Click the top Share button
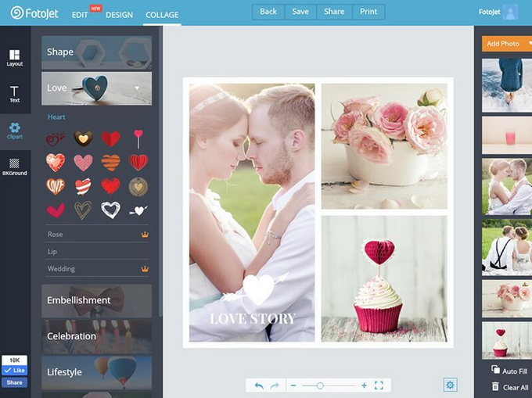Viewport: 532px width, 398px height. pyautogui.click(x=334, y=12)
